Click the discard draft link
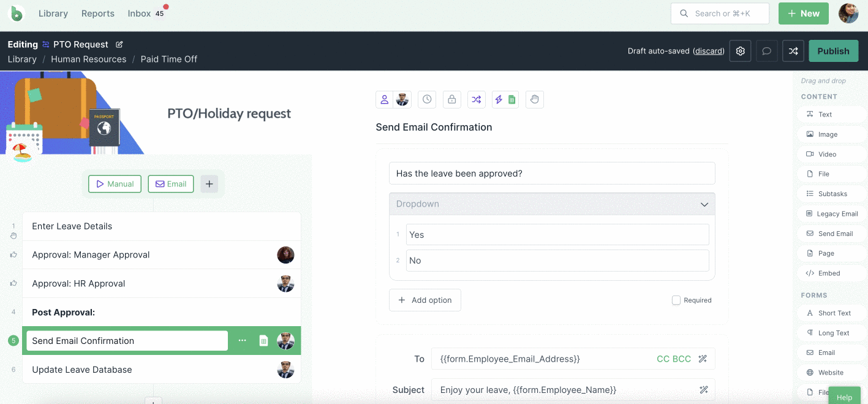Screen dimensions: 868x404 (x=709, y=51)
